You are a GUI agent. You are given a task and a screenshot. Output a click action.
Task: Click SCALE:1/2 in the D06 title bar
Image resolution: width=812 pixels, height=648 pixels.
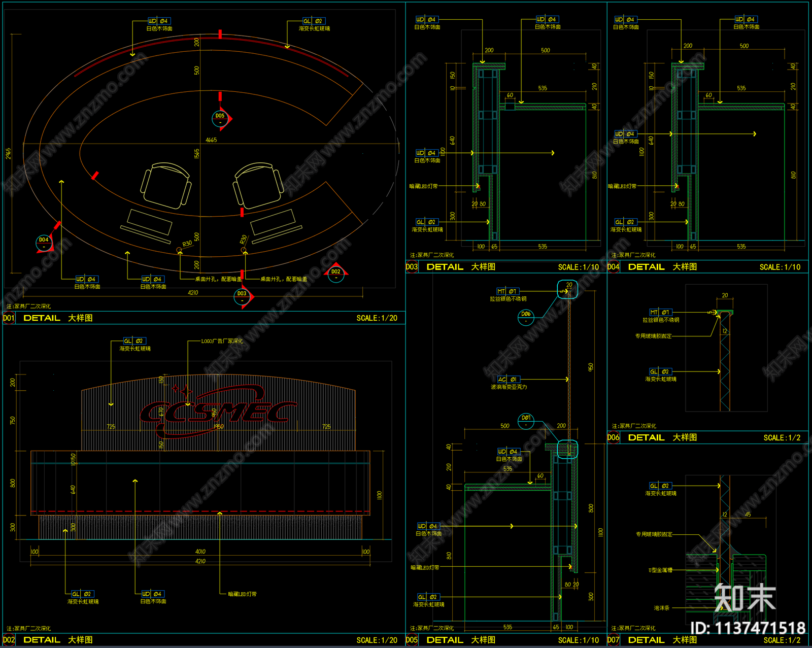pyautogui.click(x=782, y=438)
